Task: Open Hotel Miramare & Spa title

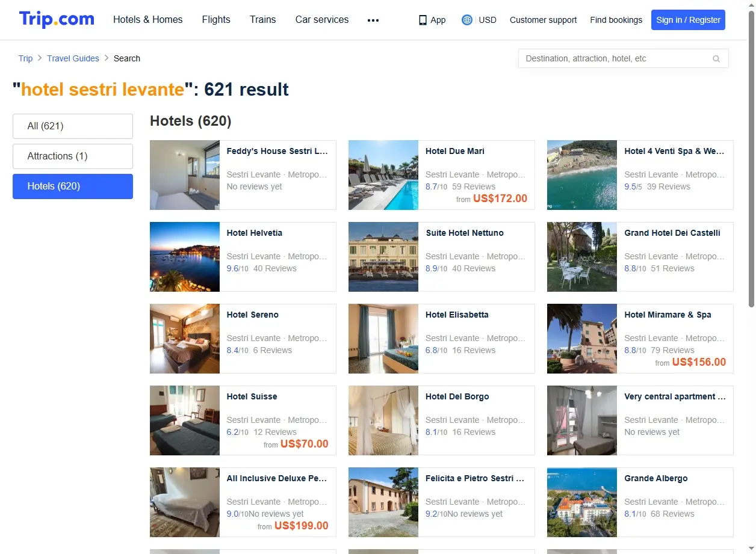Action: coord(668,315)
